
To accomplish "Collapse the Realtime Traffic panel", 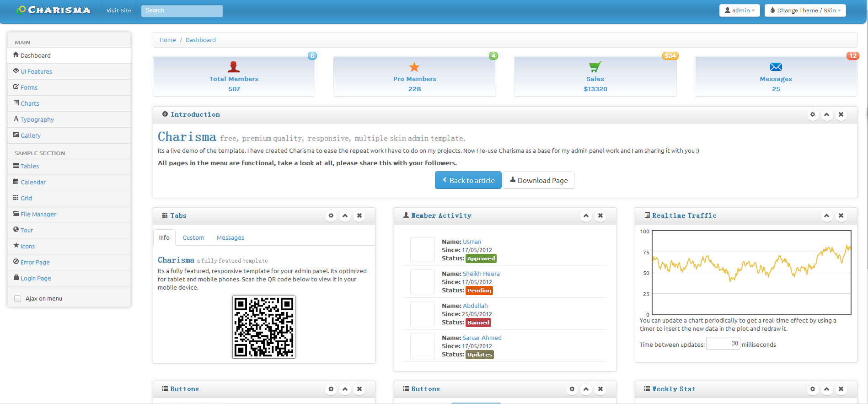I will coord(827,216).
